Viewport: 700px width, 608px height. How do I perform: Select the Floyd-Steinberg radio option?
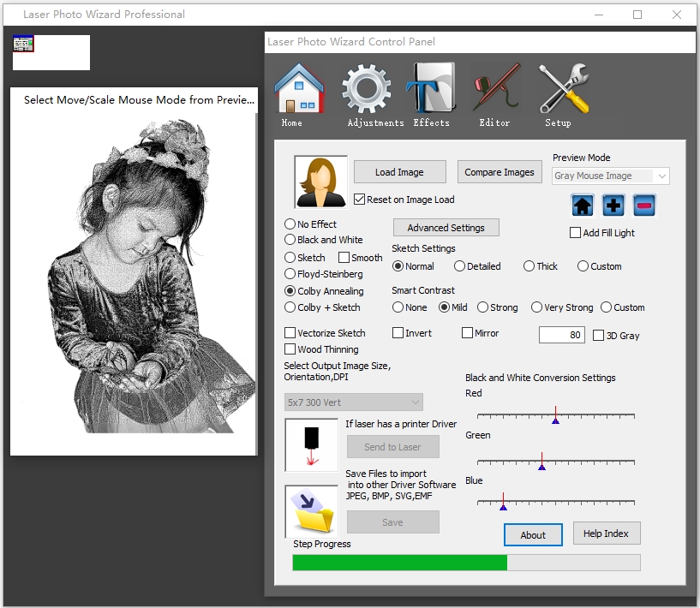290,274
